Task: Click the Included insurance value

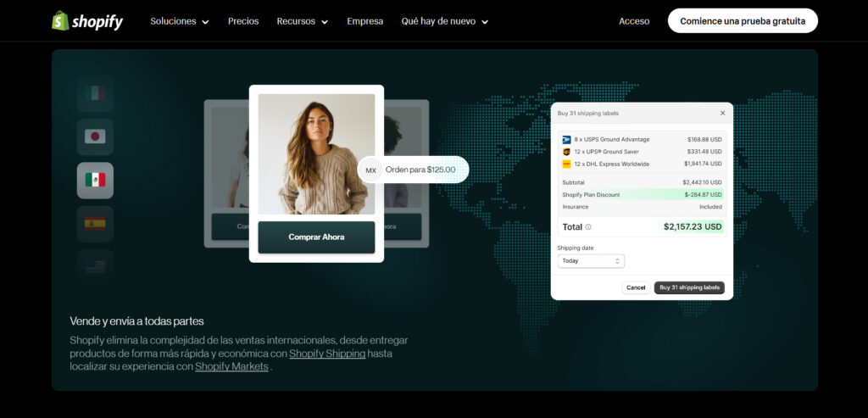Action: (710, 207)
